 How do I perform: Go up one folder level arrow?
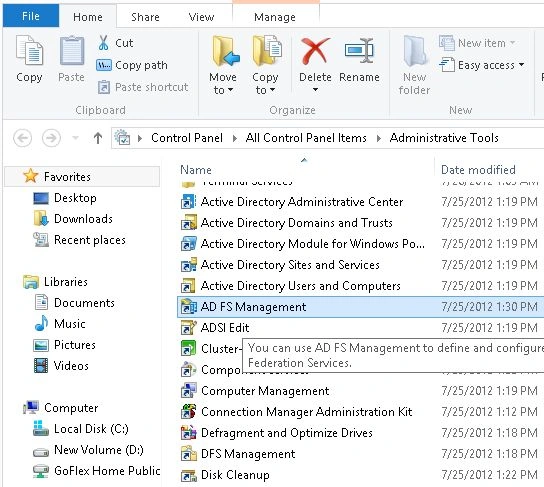98,138
